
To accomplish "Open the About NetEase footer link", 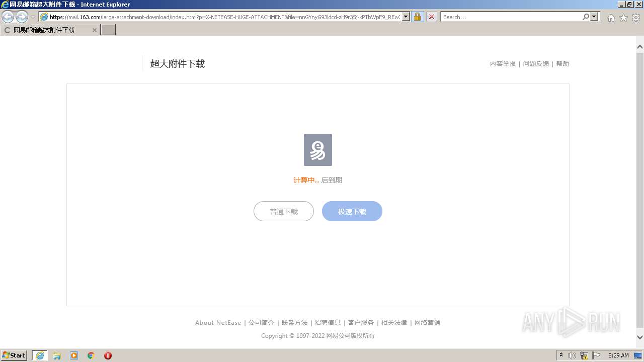I will 218,323.
